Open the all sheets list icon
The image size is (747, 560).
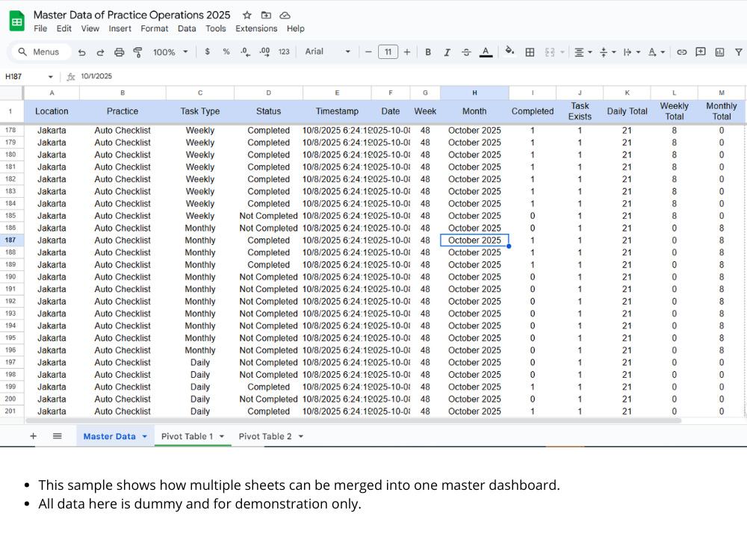tap(58, 436)
